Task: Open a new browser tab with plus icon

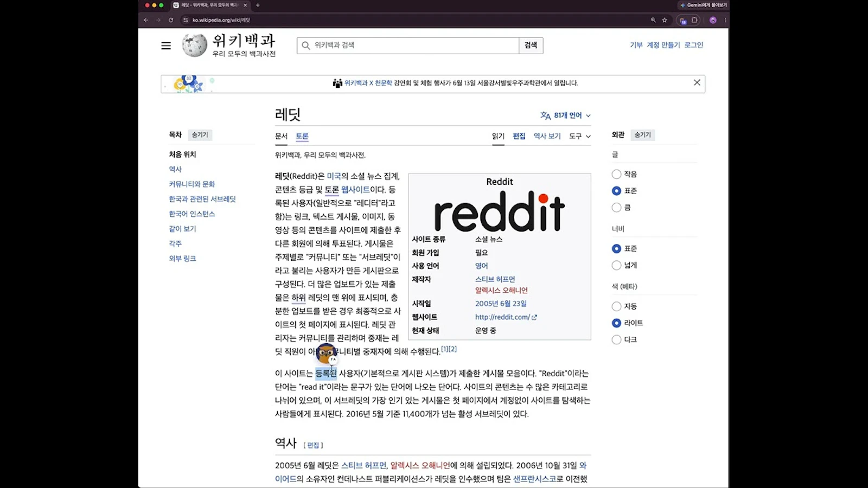Action: 258,5
